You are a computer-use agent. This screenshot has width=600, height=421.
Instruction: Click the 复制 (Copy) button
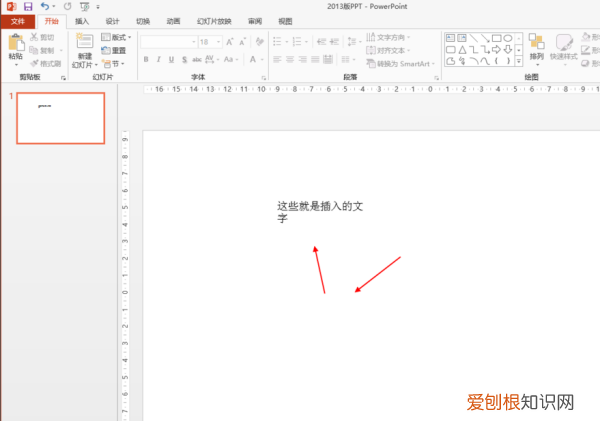(x=42, y=50)
